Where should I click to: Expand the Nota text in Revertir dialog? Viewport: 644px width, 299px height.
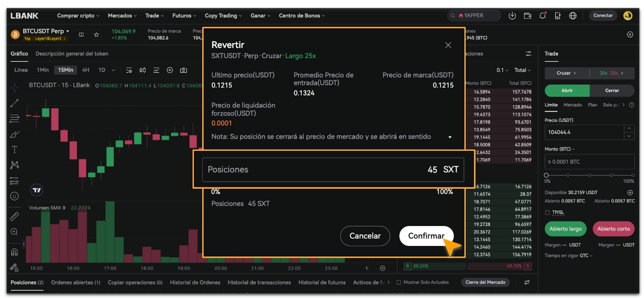(x=450, y=137)
